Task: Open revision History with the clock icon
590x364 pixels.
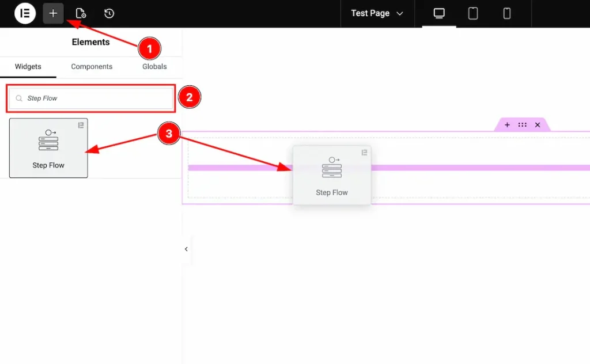Action: 109,13
